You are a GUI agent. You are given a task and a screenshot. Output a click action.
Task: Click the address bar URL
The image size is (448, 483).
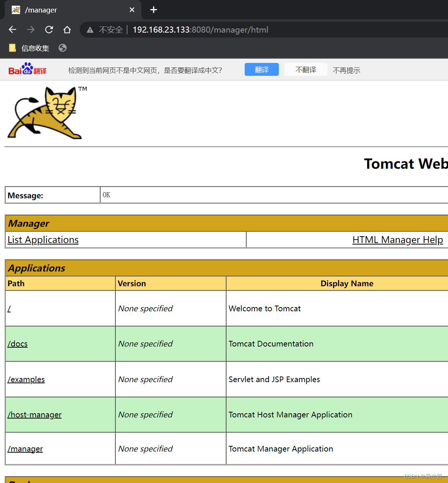point(200,30)
